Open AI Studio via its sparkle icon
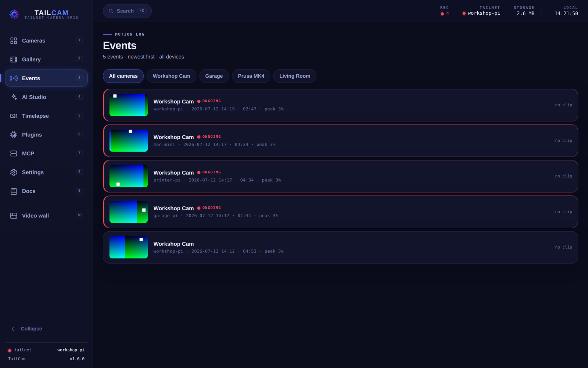The image size is (588, 368). (x=14, y=97)
